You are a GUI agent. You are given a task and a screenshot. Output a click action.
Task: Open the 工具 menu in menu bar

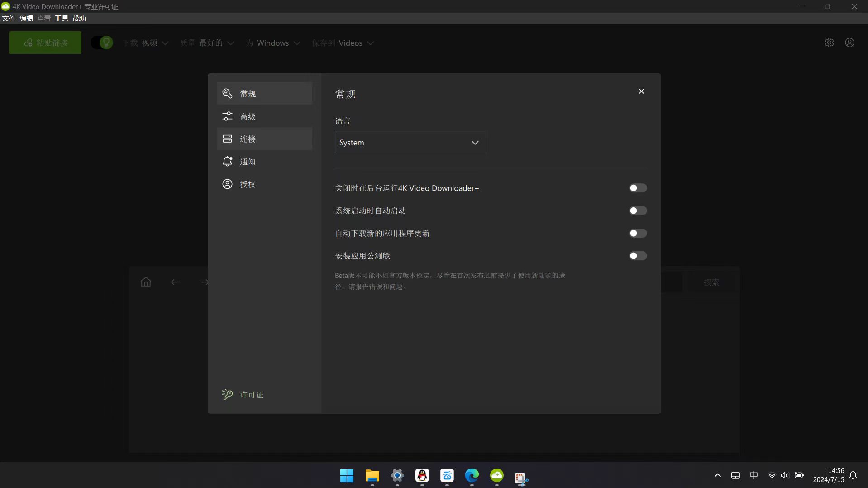(61, 18)
